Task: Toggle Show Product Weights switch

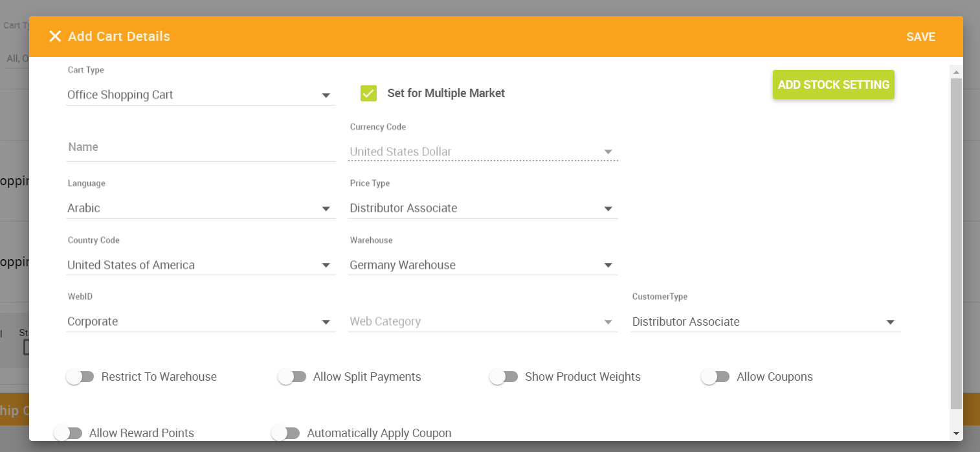Action: point(504,377)
